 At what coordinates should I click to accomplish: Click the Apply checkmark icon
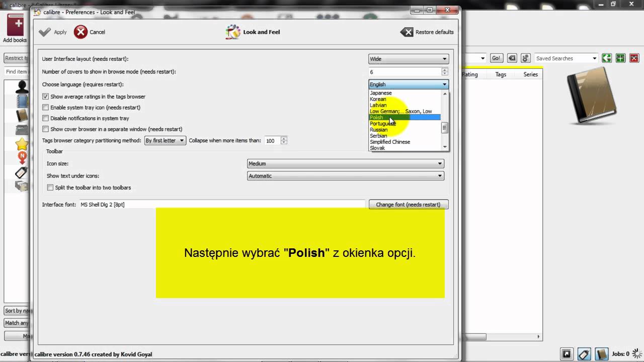(45, 32)
